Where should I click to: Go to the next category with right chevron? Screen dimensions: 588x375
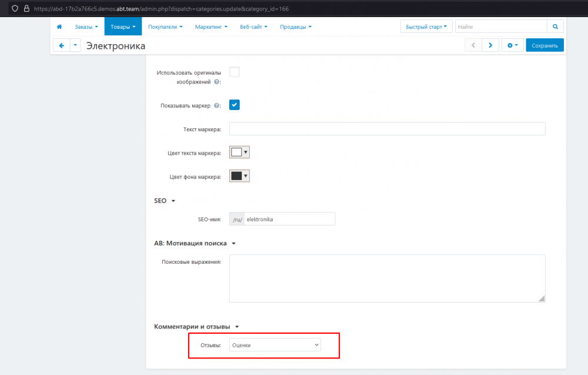490,45
